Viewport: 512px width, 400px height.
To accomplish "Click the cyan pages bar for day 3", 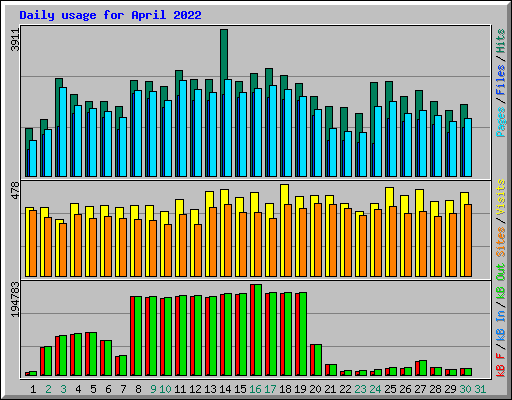I will [x=63, y=132].
